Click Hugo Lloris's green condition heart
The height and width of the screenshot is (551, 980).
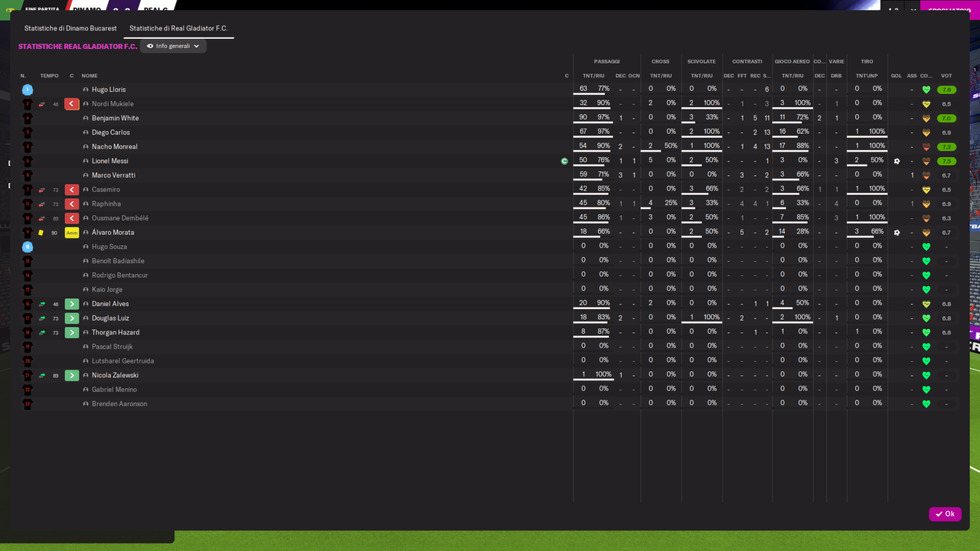coord(926,90)
